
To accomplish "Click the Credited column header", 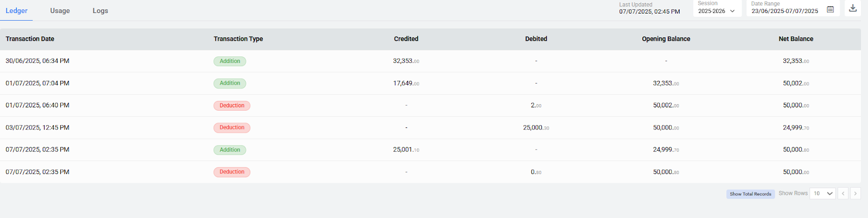I will pos(406,39).
